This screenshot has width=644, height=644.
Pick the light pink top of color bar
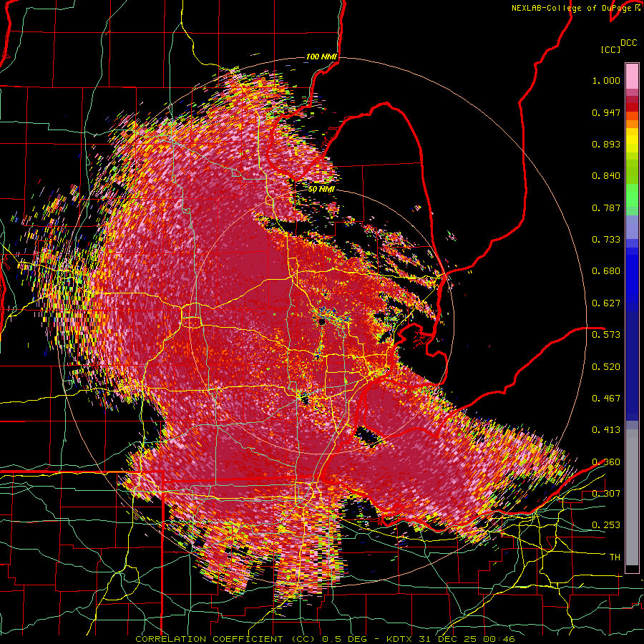pos(632,76)
